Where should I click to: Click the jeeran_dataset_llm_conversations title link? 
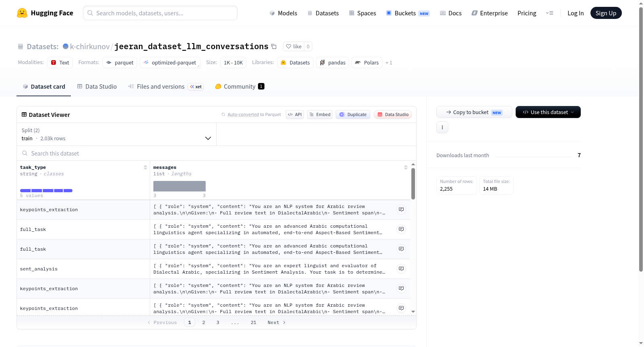click(191, 46)
